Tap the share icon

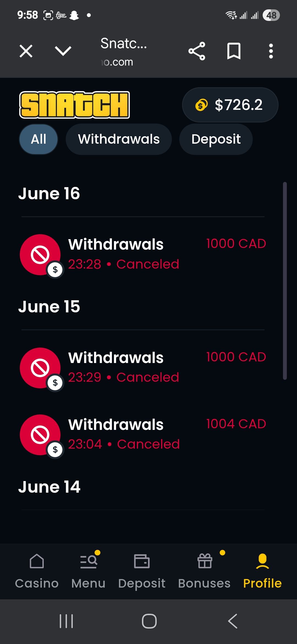coord(197,51)
